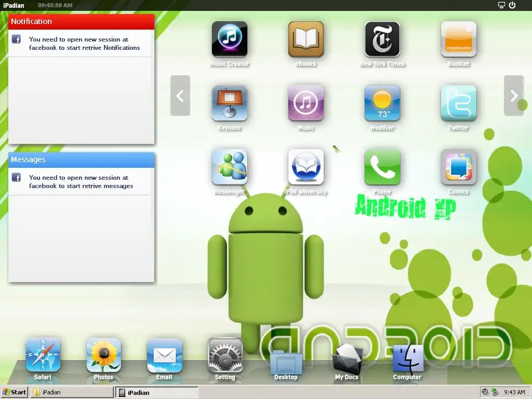Image resolution: width=532 pixels, height=399 pixels.
Task: Open Photos from the dock
Action: click(x=103, y=355)
